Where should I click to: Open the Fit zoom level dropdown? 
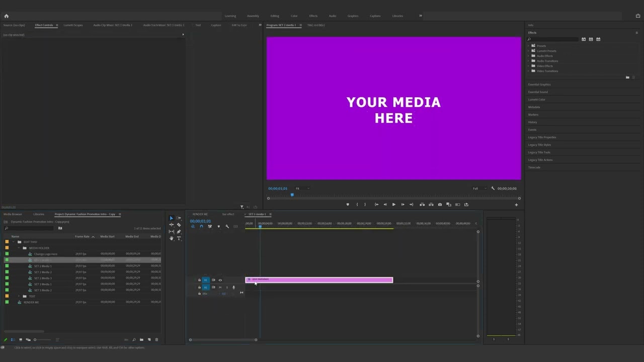[x=302, y=189]
